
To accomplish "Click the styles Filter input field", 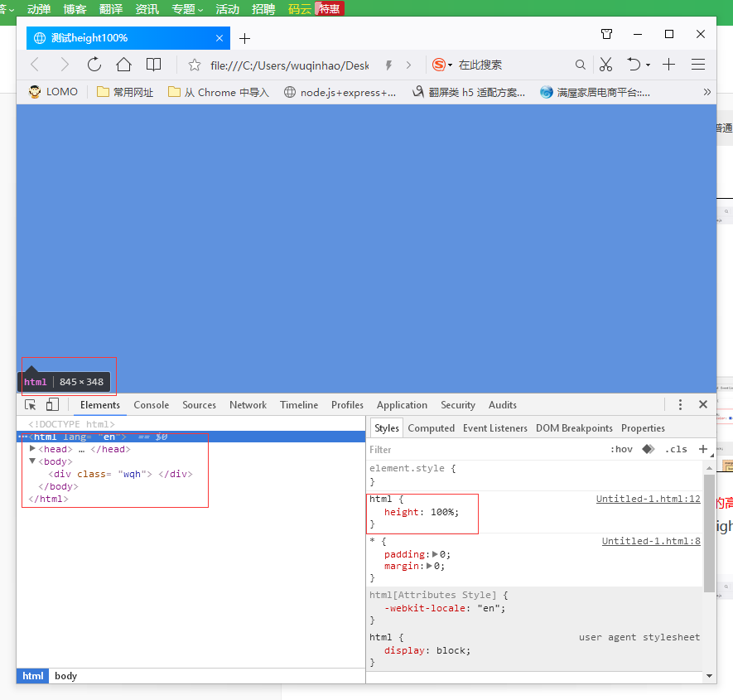I will pos(480,449).
